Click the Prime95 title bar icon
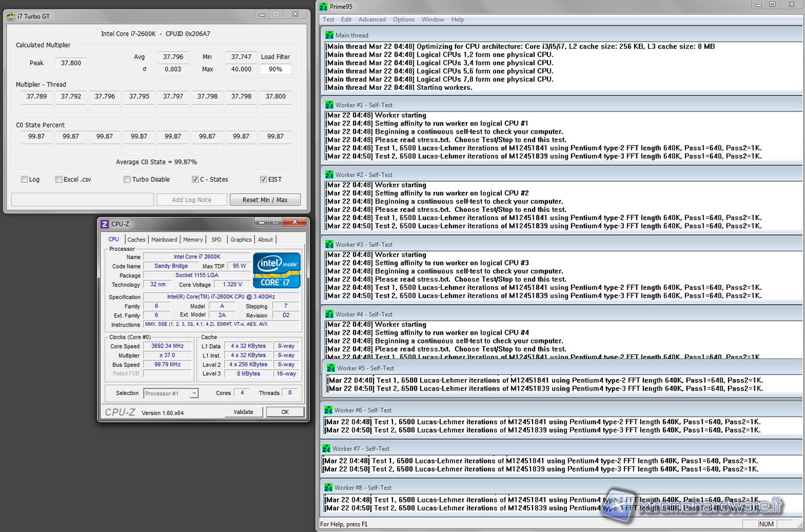805x532 pixels. click(x=324, y=7)
